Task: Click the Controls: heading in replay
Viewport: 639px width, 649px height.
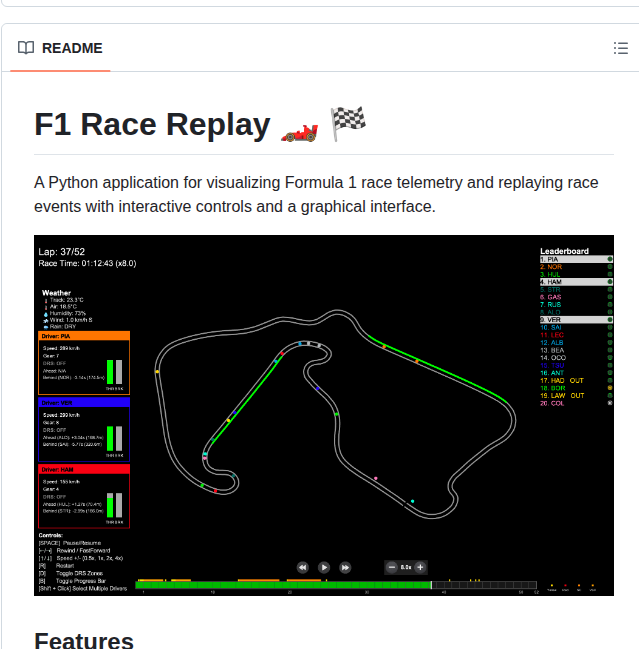Action: pyautogui.click(x=50, y=535)
